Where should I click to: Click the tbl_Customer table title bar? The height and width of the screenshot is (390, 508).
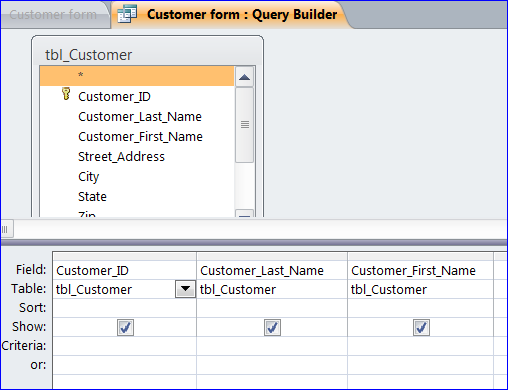click(147, 54)
